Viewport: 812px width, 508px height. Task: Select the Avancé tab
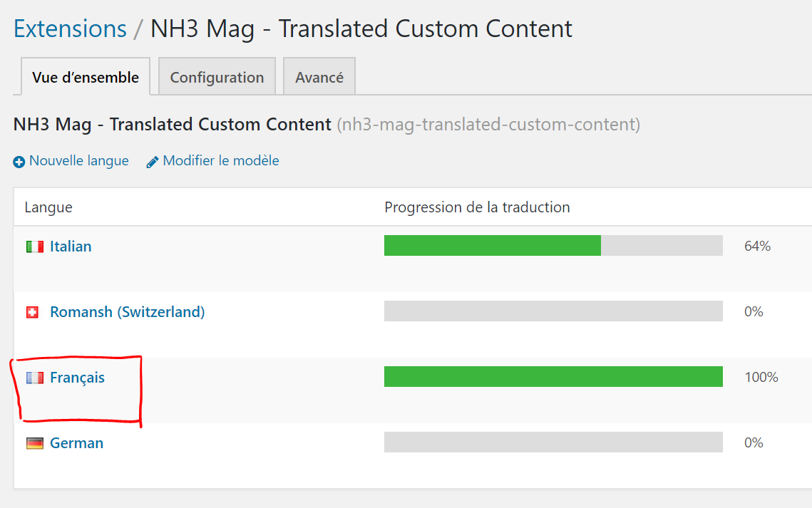319,76
